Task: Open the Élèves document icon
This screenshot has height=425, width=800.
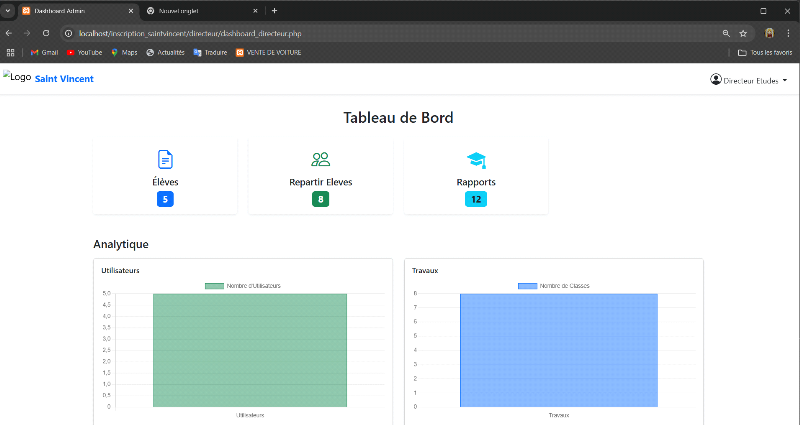Action: [165, 160]
